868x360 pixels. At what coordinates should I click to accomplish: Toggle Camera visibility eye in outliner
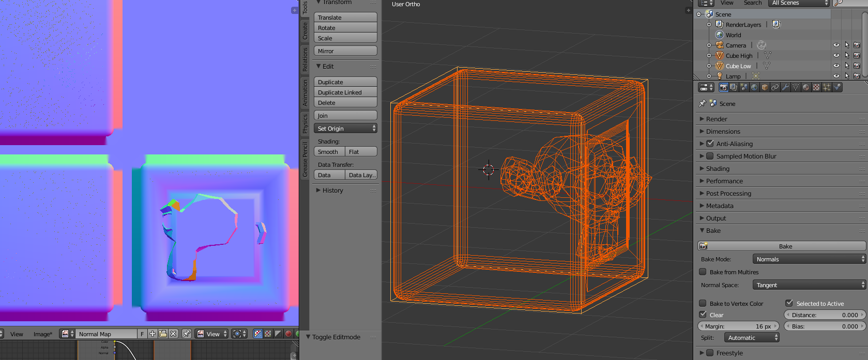836,45
